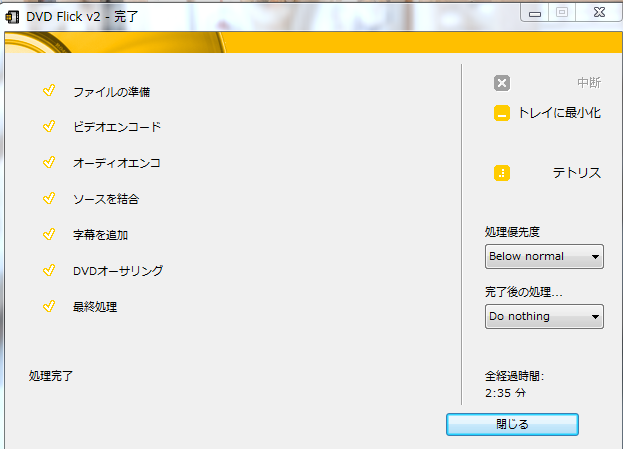The image size is (623, 449).
Task: Click the 完了後の処理... label
Action: pyautogui.click(x=524, y=292)
